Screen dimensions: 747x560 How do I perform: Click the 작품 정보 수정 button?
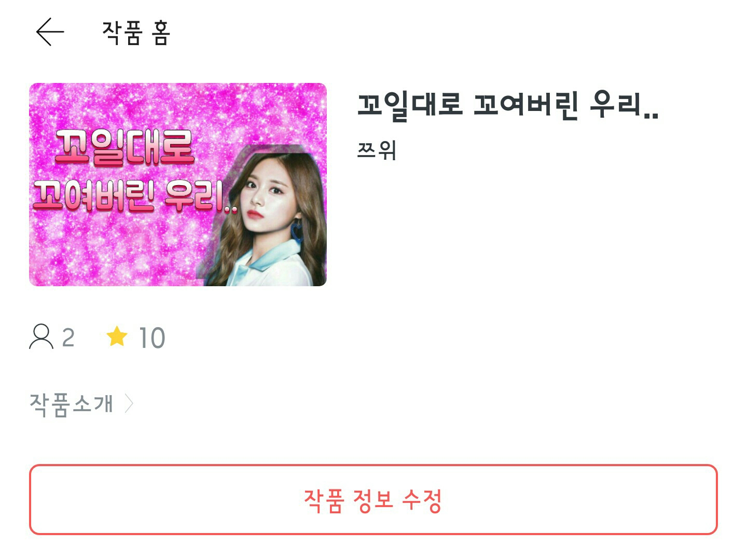373,499
